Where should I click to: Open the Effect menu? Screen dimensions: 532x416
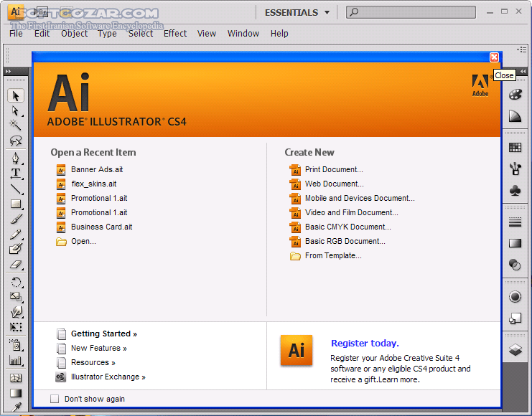tap(175, 34)
